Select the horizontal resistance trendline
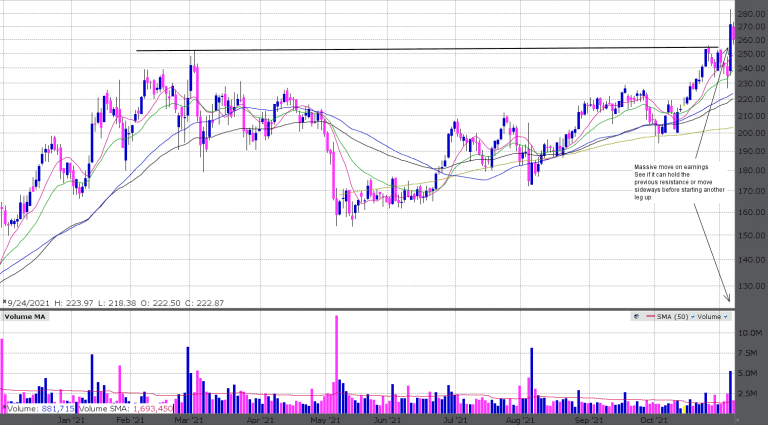768x425 pixels. coord(400,49)
